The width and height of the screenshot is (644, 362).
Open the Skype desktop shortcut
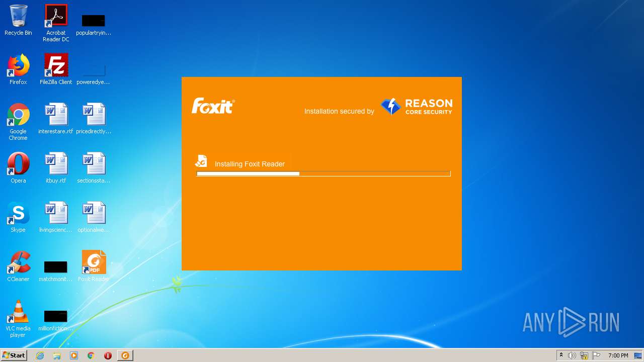pos(18,217)
